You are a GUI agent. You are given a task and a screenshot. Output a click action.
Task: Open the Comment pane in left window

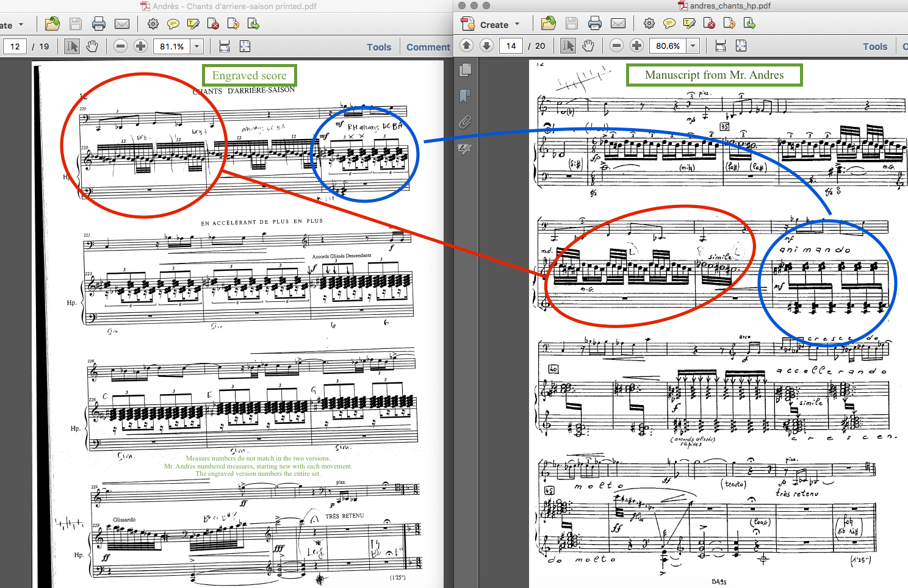(x=428, y=47)
